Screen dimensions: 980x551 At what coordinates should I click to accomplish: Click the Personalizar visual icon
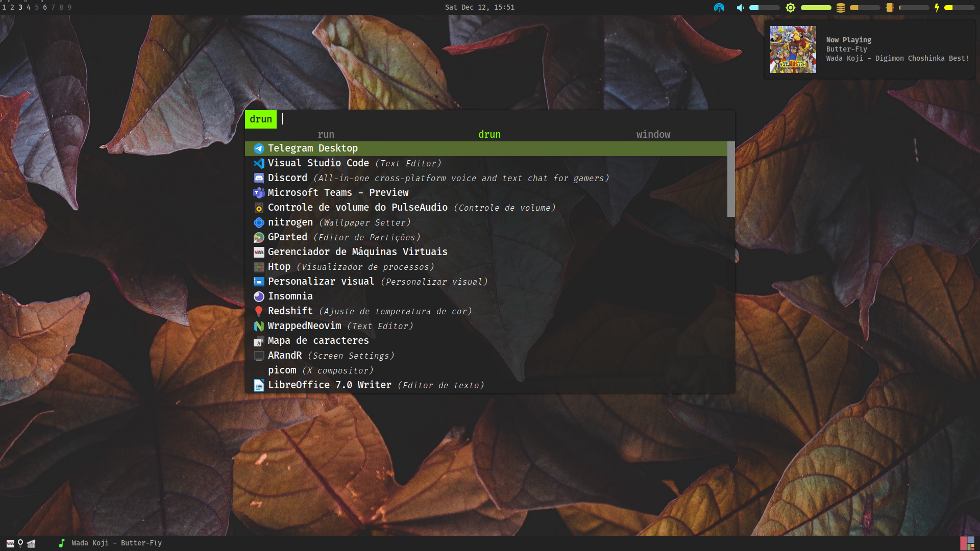259,282
